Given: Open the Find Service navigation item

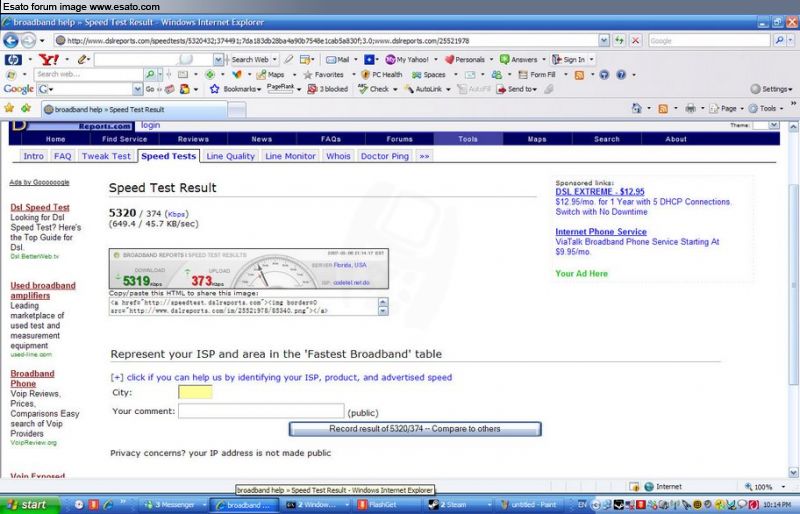Looking at the screenshot, I should [124, 139].
